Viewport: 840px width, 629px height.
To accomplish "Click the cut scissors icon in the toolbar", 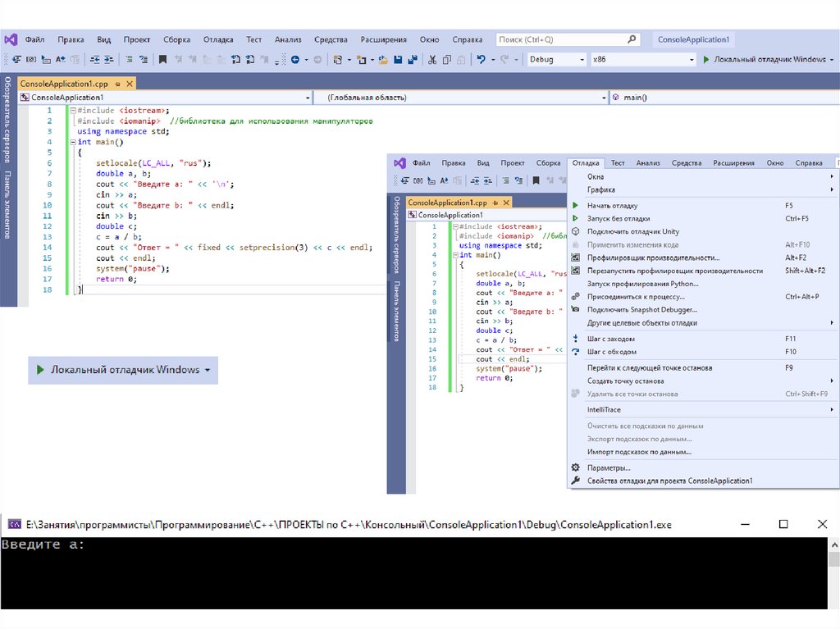I will 433,59.
